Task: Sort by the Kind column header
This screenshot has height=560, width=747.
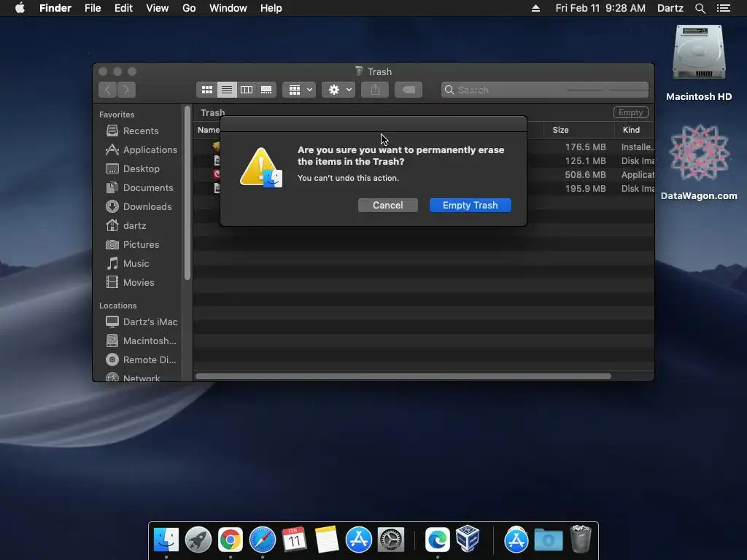Action: (631, 130)
